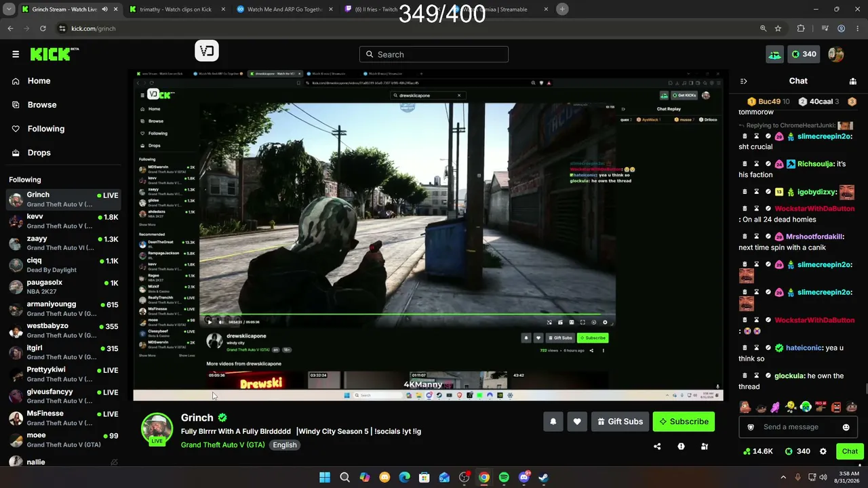Click username hateiconic in chat
This screenshot has height=488, width=868.
click(804, 348)
